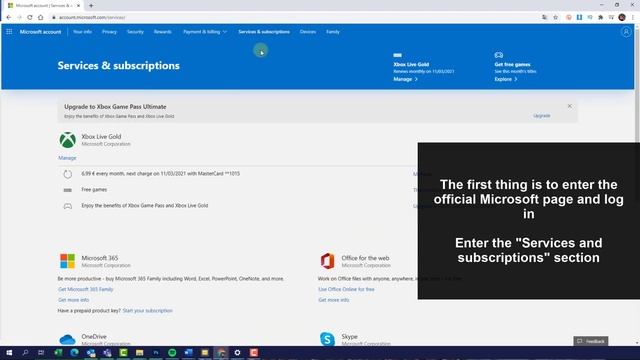The image size is (640, 360).
Task: Click the OneDrive cloud icon
Action: point(67,340)
